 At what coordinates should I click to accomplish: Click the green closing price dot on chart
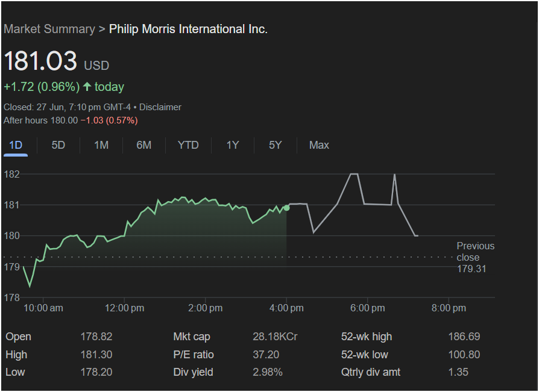pyautogui.click(x=286, y=208)
